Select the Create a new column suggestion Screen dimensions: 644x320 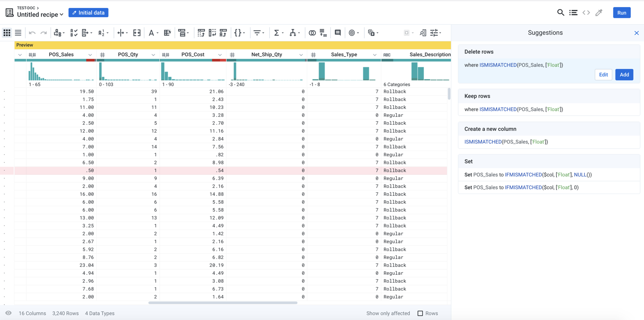click(548, 135)
